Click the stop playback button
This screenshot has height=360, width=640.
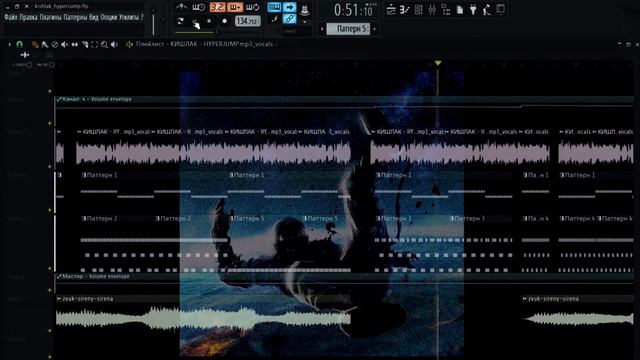click(x=209, y=21)
